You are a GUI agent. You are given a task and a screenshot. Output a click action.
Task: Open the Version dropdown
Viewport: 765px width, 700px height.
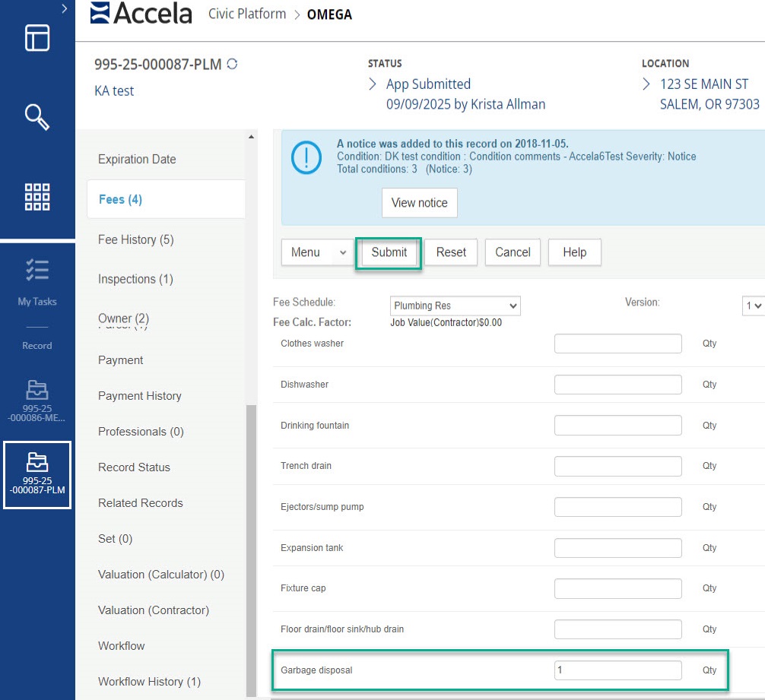[753, 306]
